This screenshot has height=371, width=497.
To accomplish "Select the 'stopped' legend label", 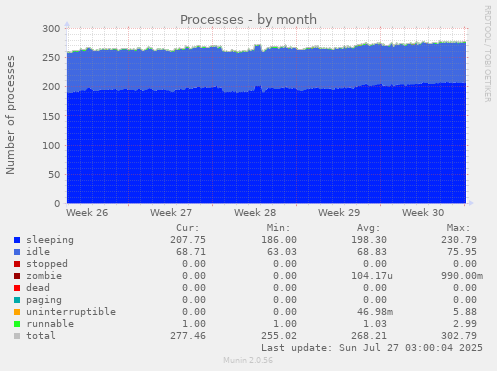I will coord(47,264).
